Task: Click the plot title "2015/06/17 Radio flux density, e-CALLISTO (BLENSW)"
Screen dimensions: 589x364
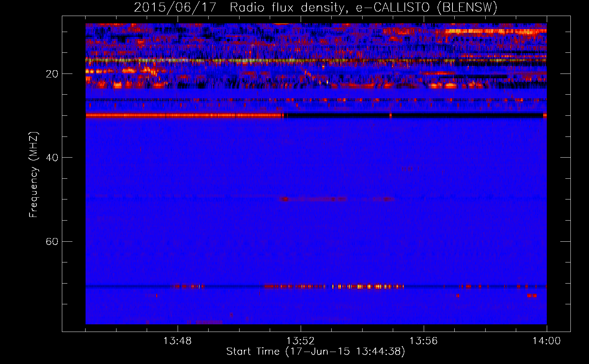Action: tap(316, 7)
